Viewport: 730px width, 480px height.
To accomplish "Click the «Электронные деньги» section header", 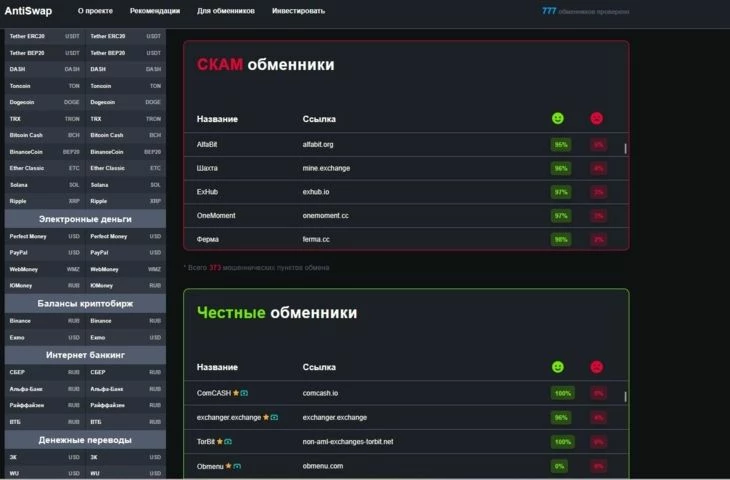I will point(85,219).
